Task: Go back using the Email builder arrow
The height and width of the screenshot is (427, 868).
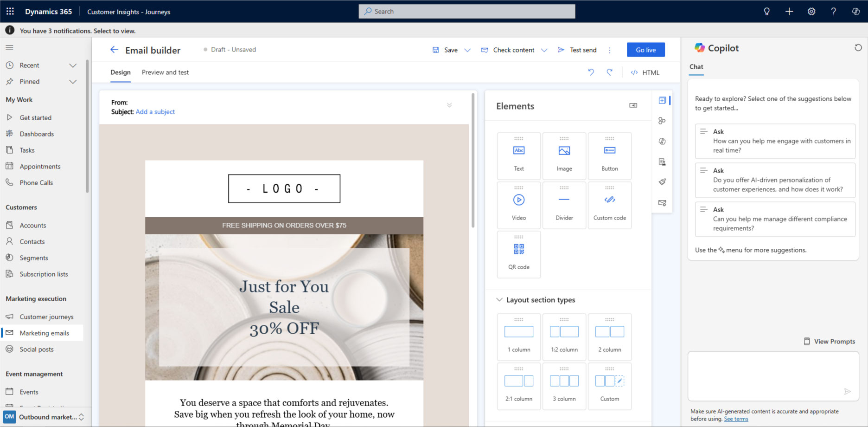Action: click(x=114, y=50)
